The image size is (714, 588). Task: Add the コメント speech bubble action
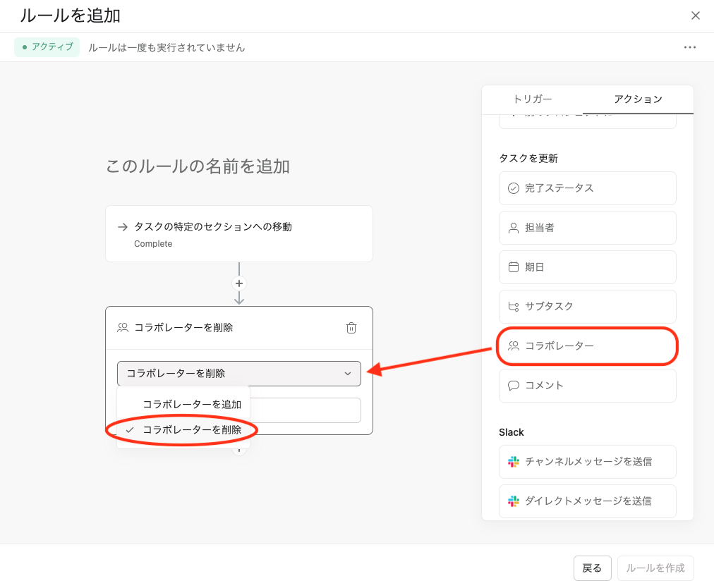click(x=588, y=386)
